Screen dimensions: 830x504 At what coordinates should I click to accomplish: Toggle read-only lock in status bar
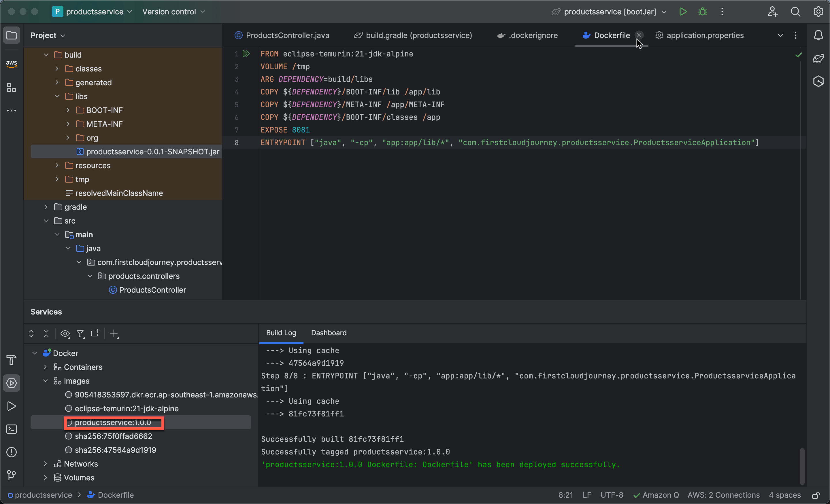tap(816, 495)
